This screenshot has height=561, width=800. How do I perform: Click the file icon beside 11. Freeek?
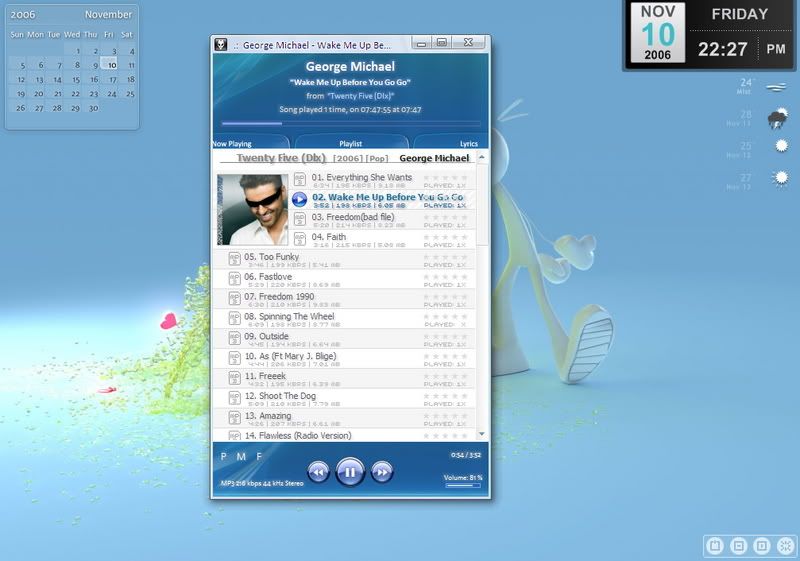pos(234,378)
